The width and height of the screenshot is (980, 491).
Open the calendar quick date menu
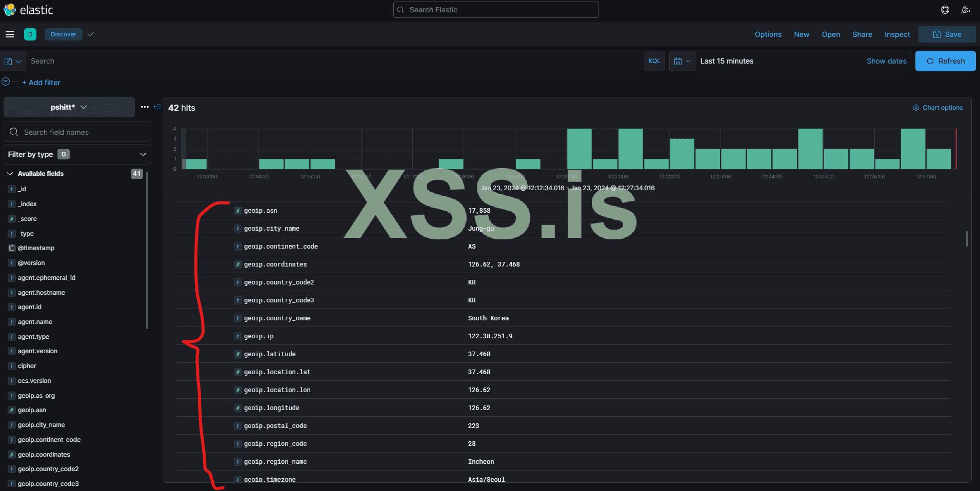point(682,61)
